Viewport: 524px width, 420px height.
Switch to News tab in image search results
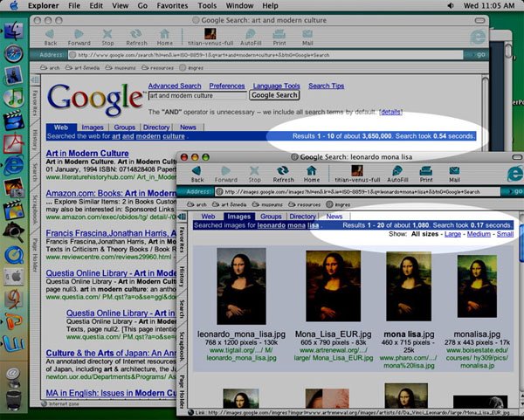[x=334, y=217]
